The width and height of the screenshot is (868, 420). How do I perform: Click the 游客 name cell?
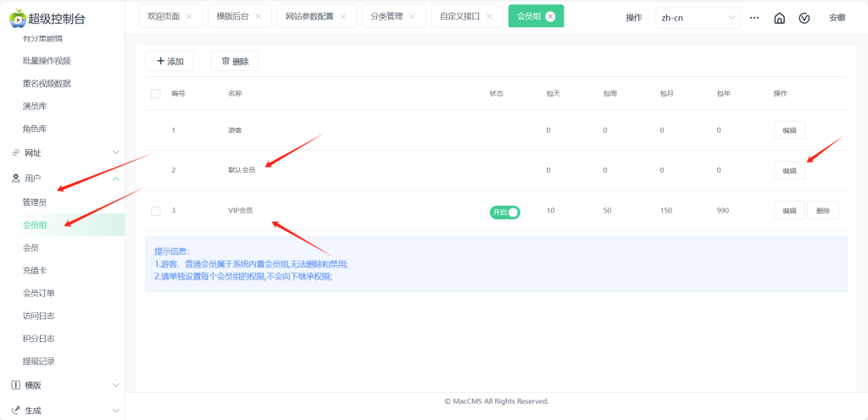pyautogui.click(x=235, y=130)
